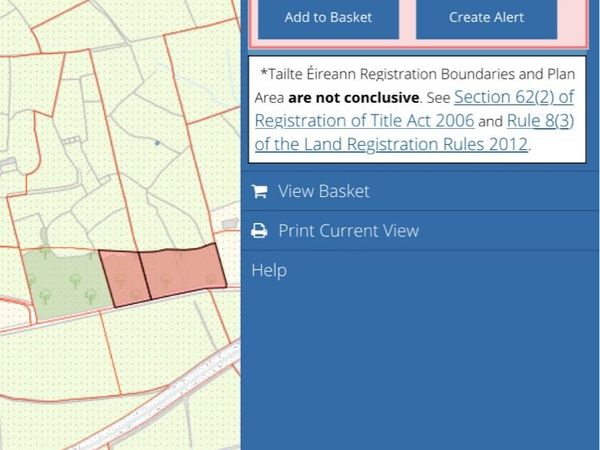Click the Create Alert button
The height and width of the screenshot is (450, 600).
click(486, 18)
